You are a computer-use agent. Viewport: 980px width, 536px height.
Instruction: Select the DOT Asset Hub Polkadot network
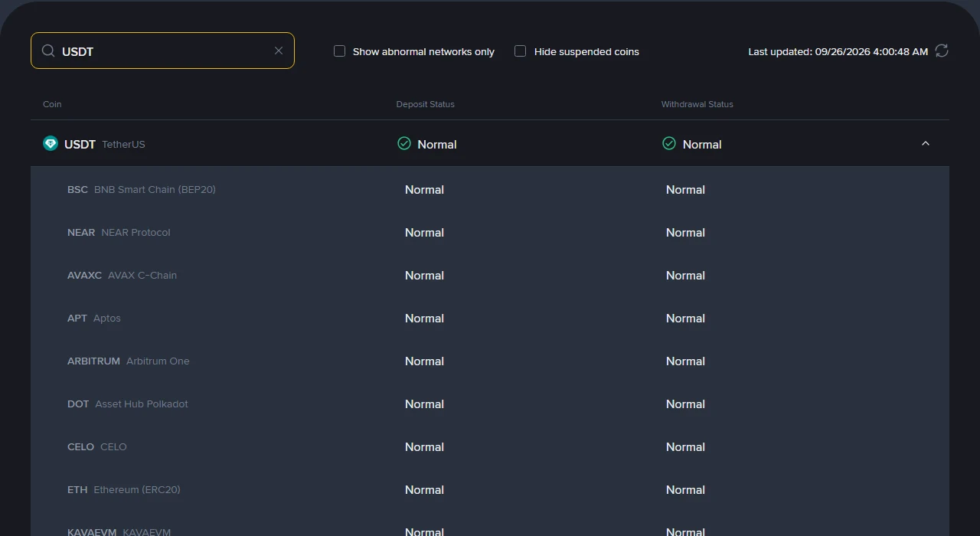[x=490, y=404]
